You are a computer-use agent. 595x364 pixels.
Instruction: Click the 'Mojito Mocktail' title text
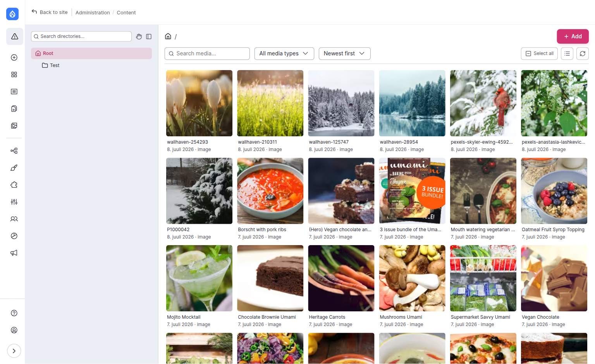pos(184,317)
